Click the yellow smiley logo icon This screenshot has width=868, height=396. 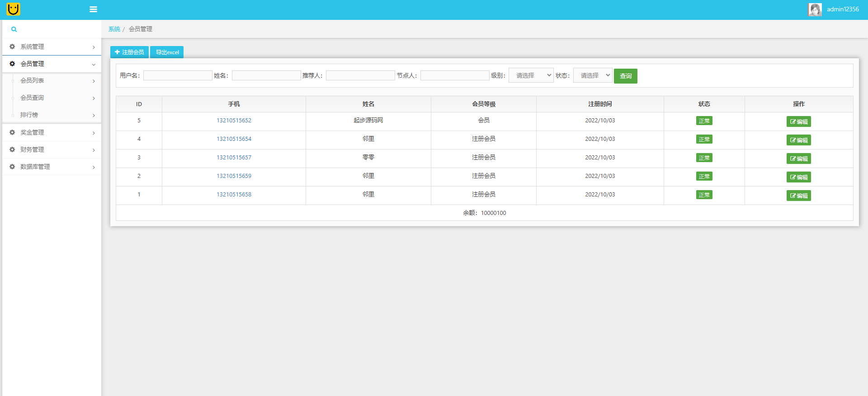coord(13,9)
